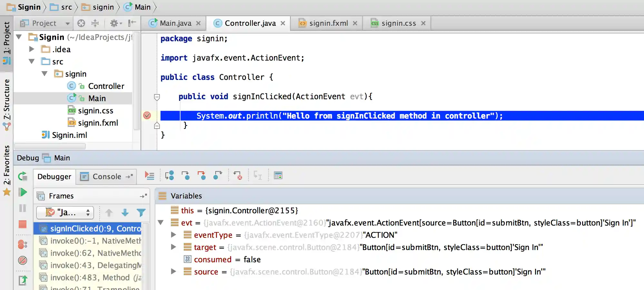The width and height of the screenshot is (644, 290).
Task: Collapse the evt variable node
Action: (161, 223)
